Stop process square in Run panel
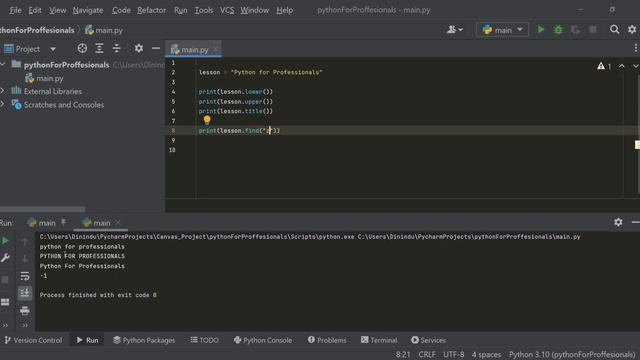This screenshot has height=360, width=640. [x=5, y=280]
